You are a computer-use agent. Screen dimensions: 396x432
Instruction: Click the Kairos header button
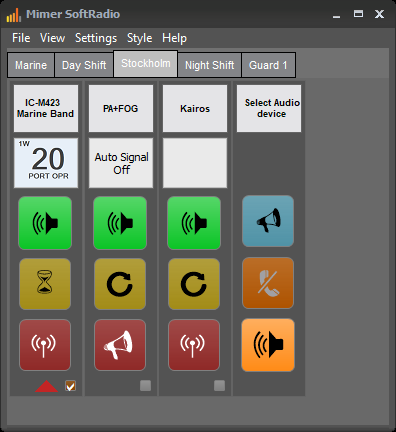[195, 108]
